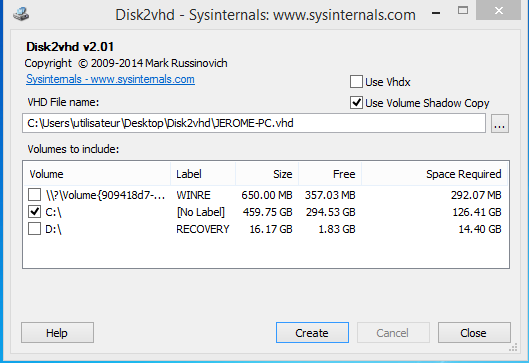Viewport: 529px width, 363px height.
Task: Click the 16.17 GB size value
Action: point(271,229)
